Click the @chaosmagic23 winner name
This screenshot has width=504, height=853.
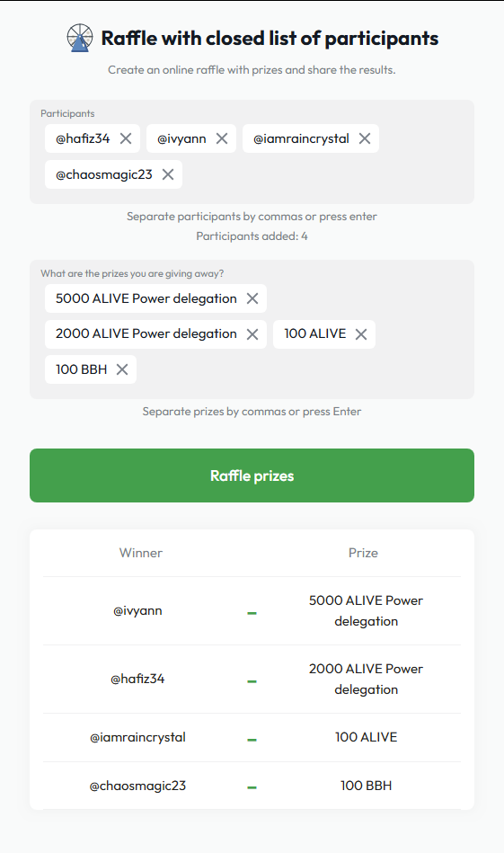[137, 786]
